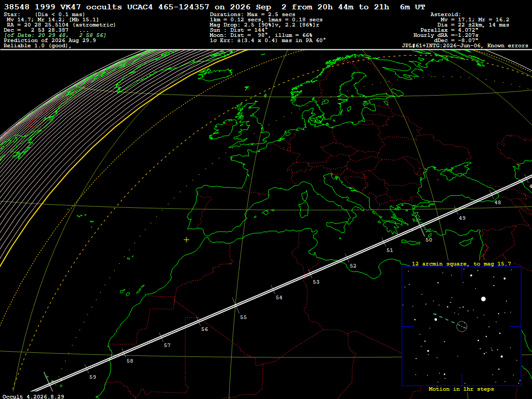The width and height of the screenshot is (532, 399).
Task: Click the title text '38548 1999 VK47 occults'
Action: [x=63, y=7]
